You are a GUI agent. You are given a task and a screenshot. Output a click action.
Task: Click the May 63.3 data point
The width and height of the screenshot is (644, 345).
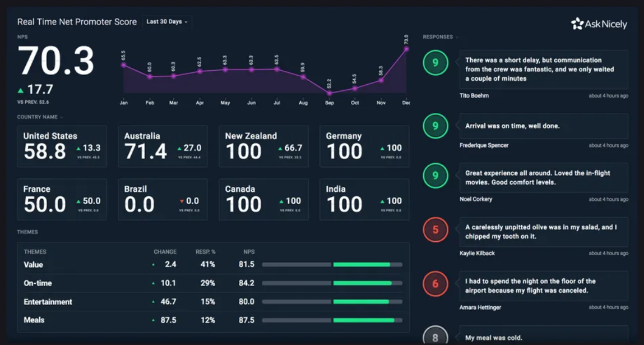point(225,70)
